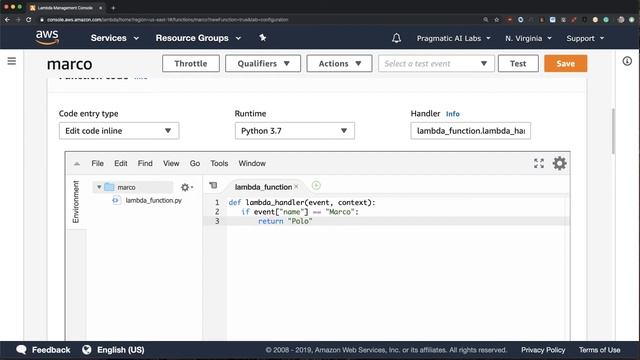Reload the browser page
Screen dimensions: 640x360
pos(29,19)
